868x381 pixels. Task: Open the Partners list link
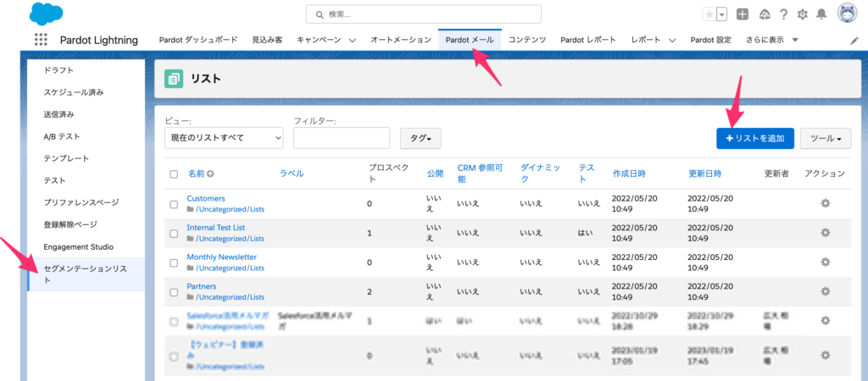coord(202,286)
